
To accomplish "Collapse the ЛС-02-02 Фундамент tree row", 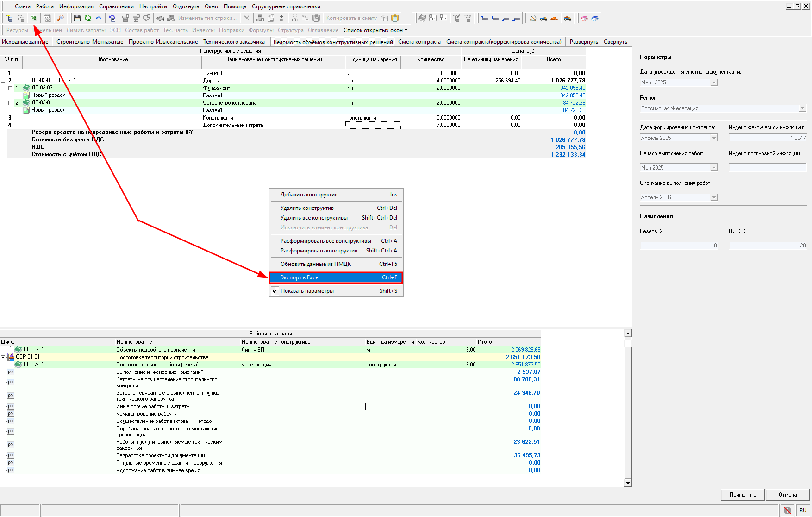I will tap(10, 88).
